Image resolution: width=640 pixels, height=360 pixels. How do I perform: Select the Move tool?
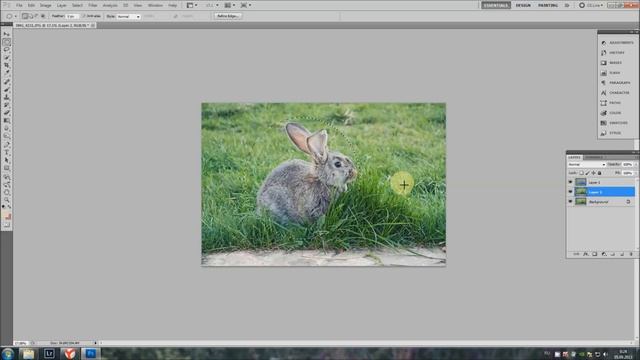(x=7, y=34)
